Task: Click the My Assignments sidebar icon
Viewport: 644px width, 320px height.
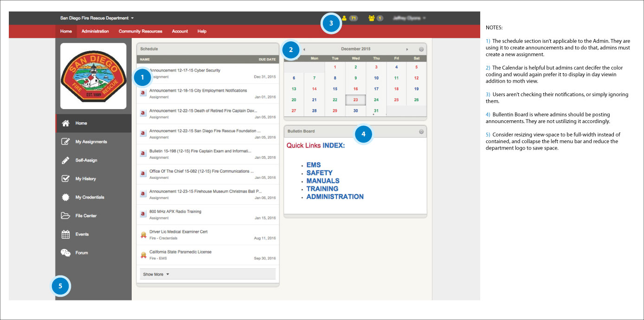Action: (x=66, y=142)
